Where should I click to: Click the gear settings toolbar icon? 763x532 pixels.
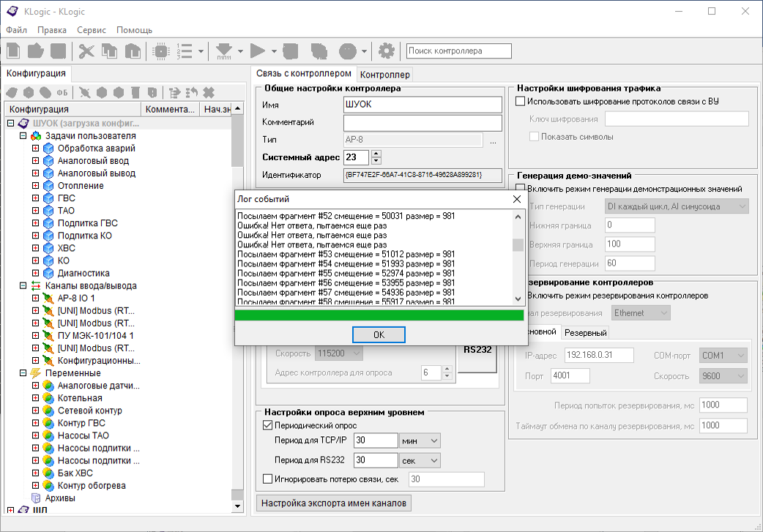click(x=386, y=50)
